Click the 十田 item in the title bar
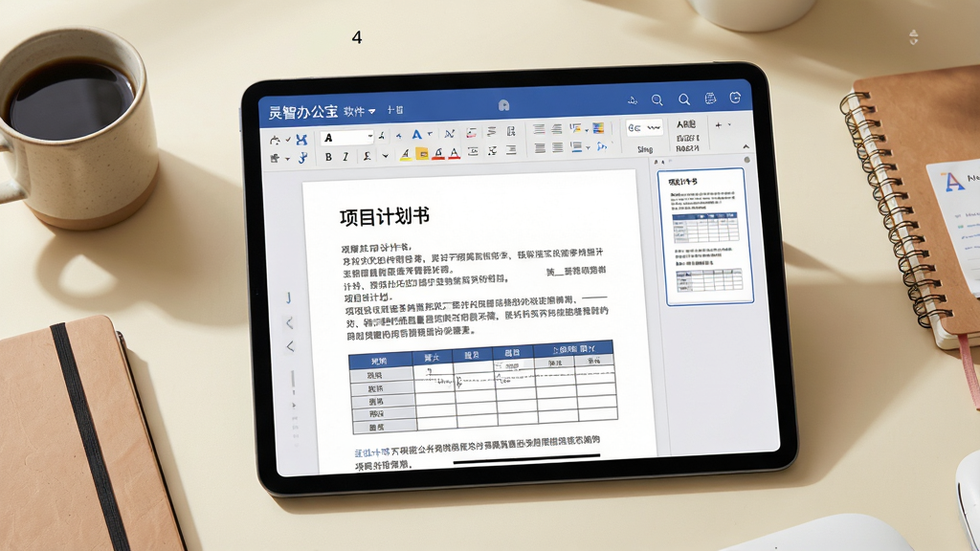980x551 pixels. 395,110
